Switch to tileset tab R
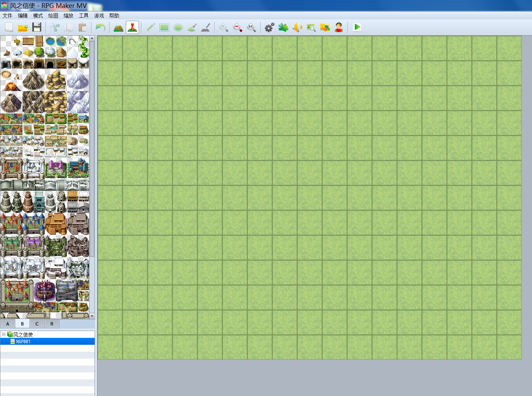The width and height of the screenshot is (532, 396). (x=52, y=324)
